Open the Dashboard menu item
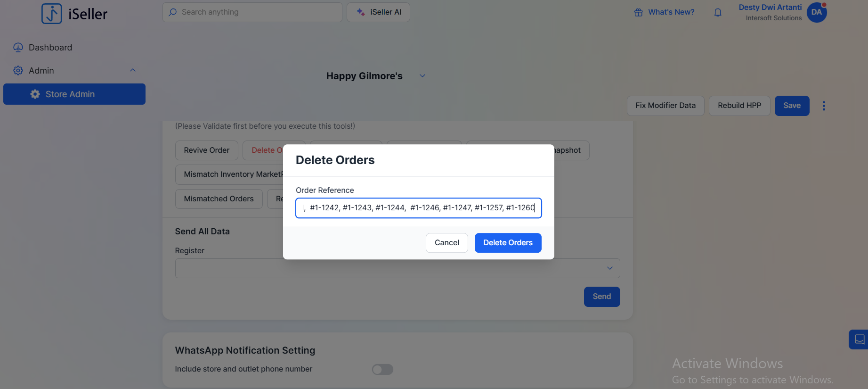Viewport: 868px width, 389px height. tap(50, 48)
